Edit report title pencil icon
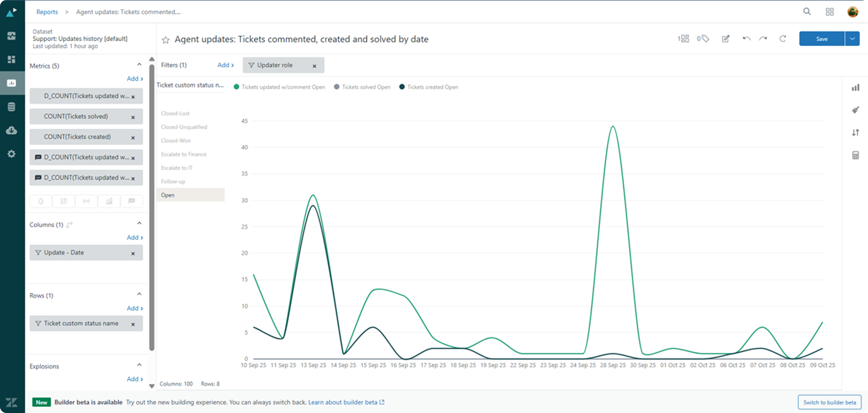 (725, 39)
